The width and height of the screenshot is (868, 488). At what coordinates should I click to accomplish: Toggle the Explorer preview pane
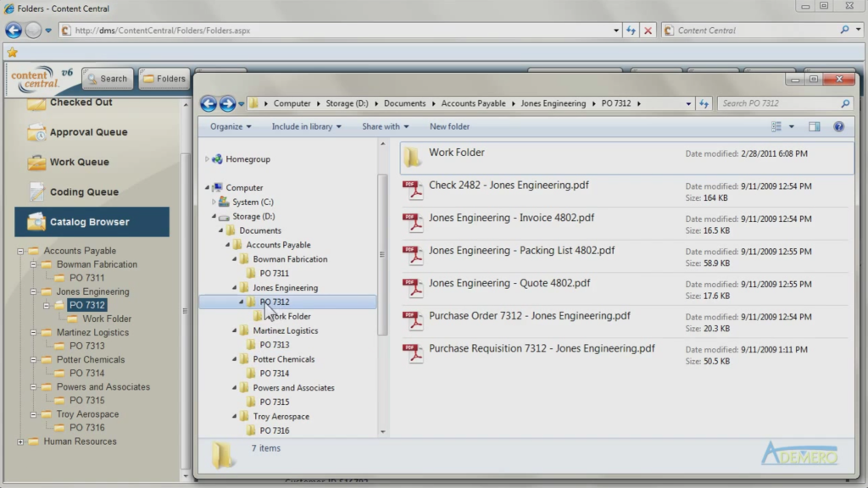click(815, 126)
